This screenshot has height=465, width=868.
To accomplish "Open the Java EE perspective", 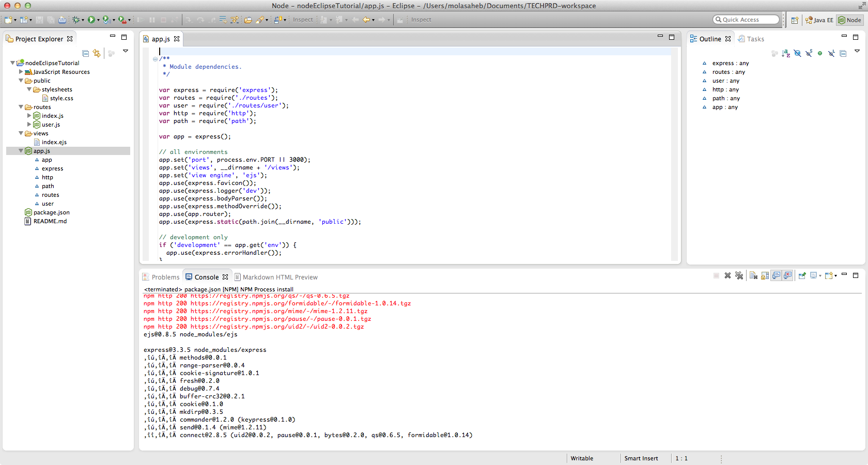I will (819, 20).
